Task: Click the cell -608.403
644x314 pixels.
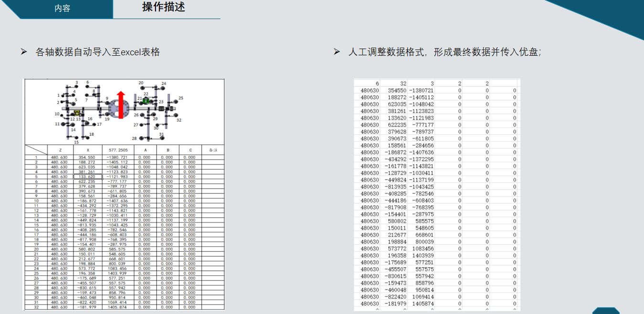Action: [118, 235]
